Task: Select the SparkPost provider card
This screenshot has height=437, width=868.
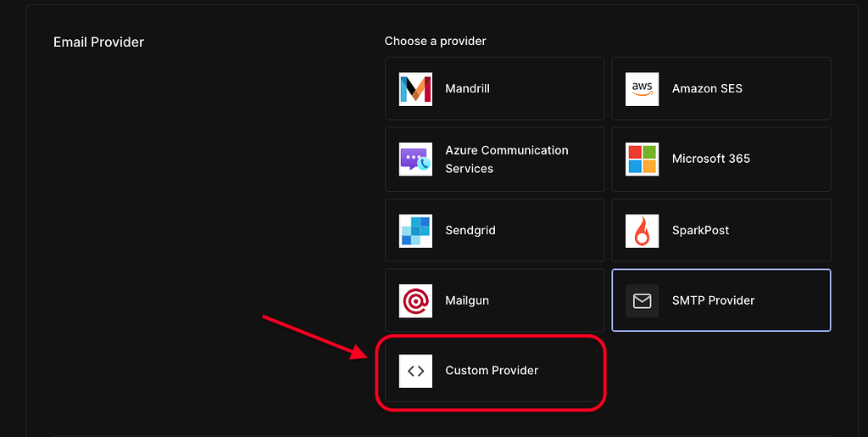Action: click(x=721, y=231)
